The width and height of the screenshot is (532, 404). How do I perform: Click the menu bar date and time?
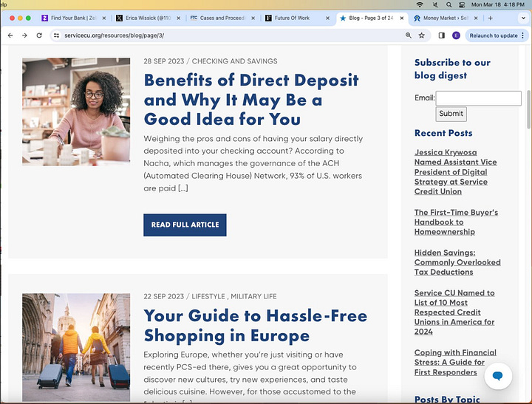498,4
